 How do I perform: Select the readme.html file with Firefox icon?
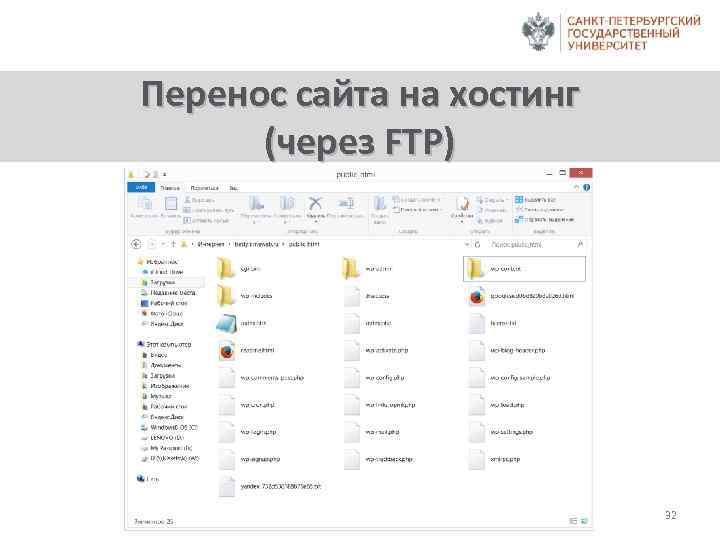(x=247, y=350)
